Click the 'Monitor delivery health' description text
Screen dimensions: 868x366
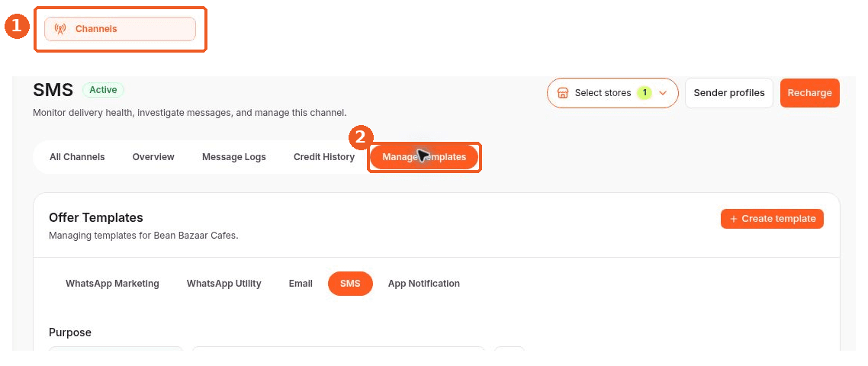(190, 113)
